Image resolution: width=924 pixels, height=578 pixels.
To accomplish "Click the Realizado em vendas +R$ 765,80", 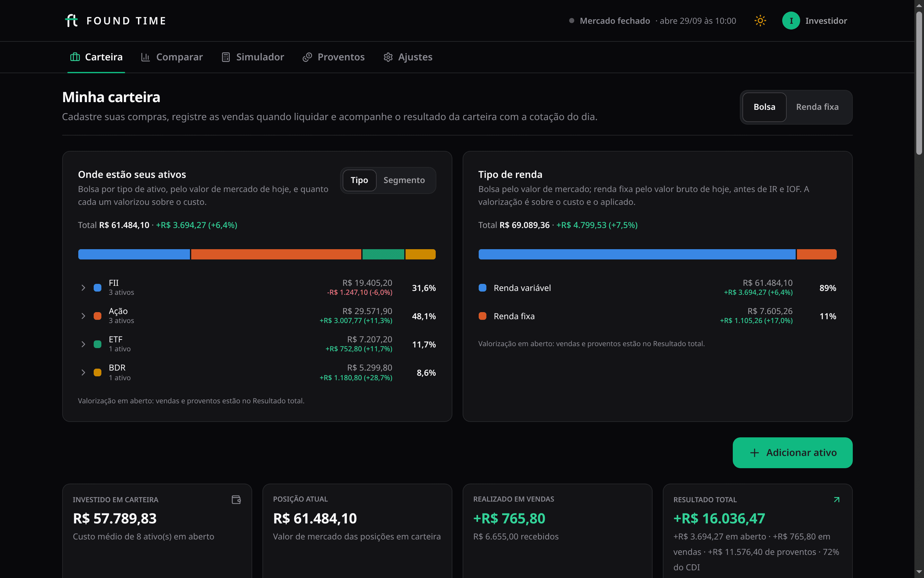I will 509,518.
